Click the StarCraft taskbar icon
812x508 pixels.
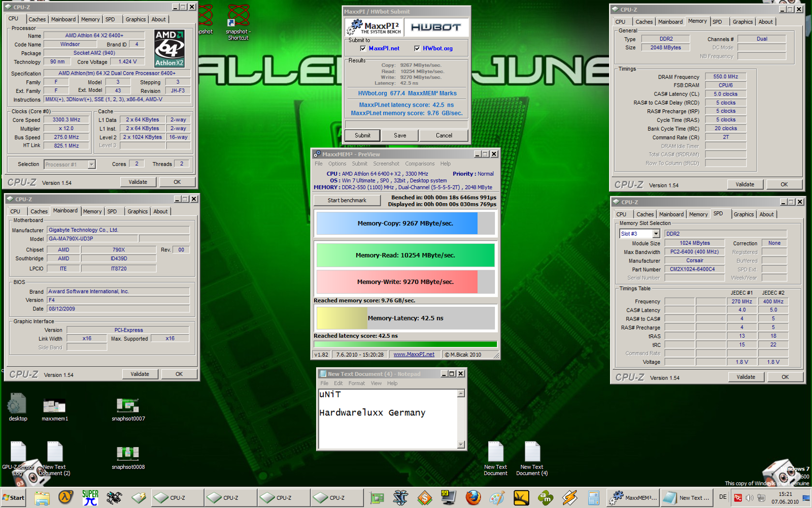[x=400, y=498]
